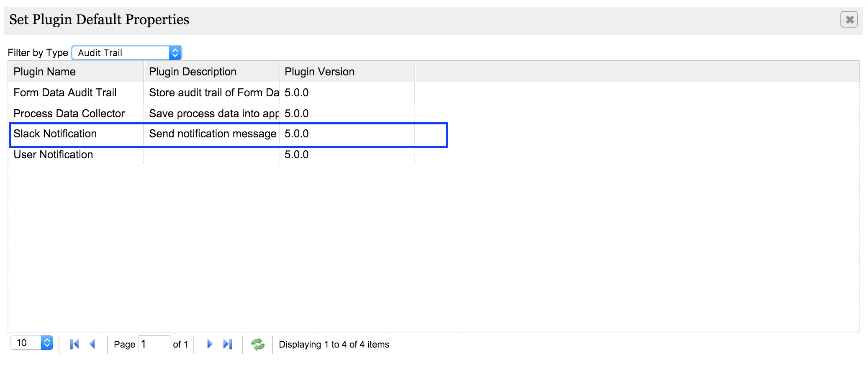Open the rows-per-page dropdown showing 10
The height and width of the screenshot is (366, 868).
point(32,343)
